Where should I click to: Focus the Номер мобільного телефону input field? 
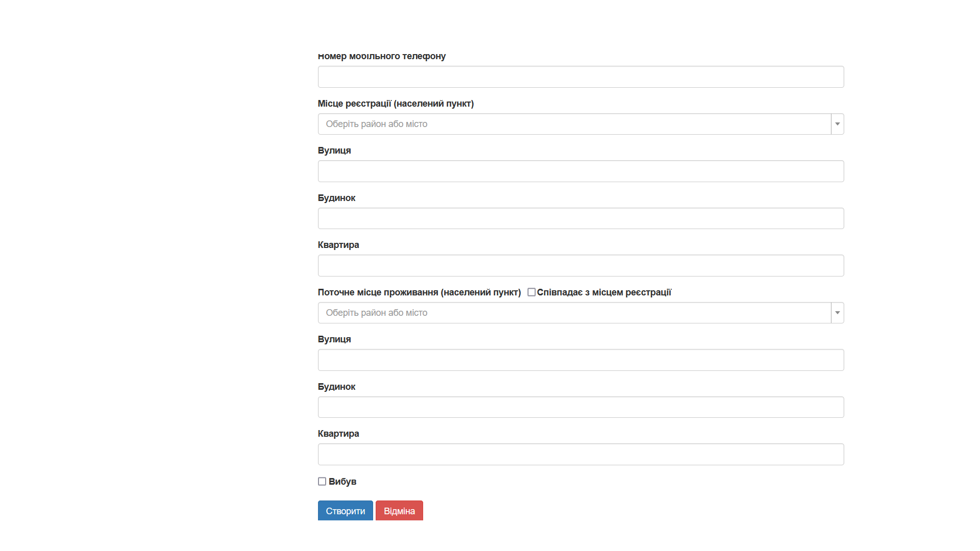point(581,77)
